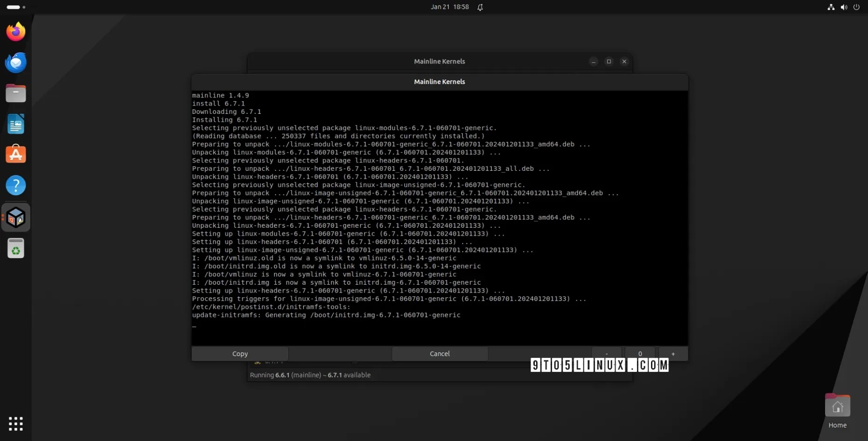Select the 'update-initramfs: Generating' line

pos(326,315)
